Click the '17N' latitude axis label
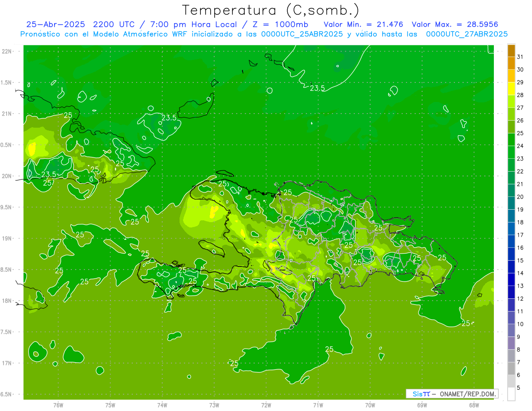The width and height of the screenshot is (532, 411). pos(7,363)
